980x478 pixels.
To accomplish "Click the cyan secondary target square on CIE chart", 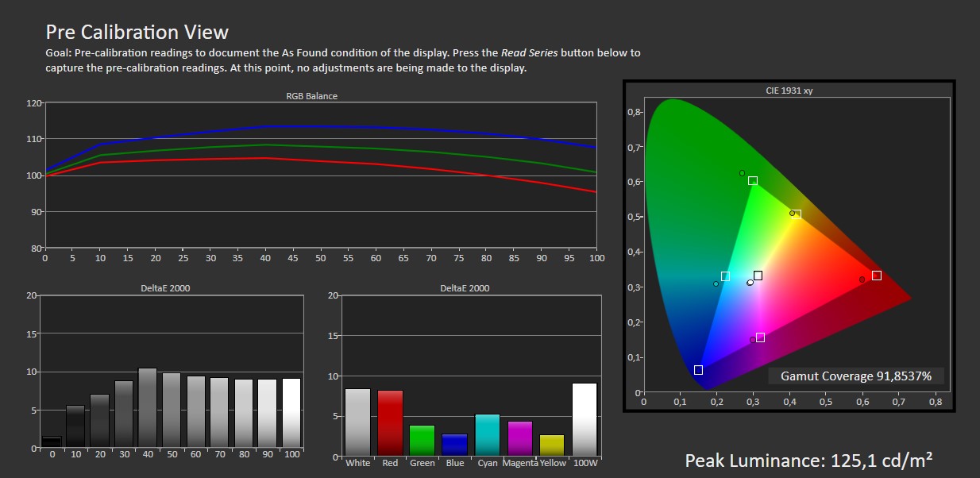I will pos(726,276).
